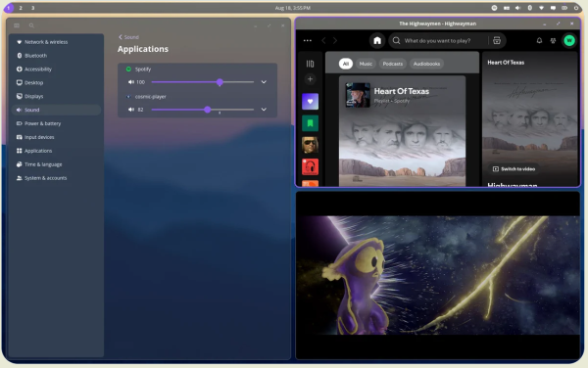Open Your Library icon in Spotify sidebar
The width and height of the screenshot is (588, 368).
(310, 64)
